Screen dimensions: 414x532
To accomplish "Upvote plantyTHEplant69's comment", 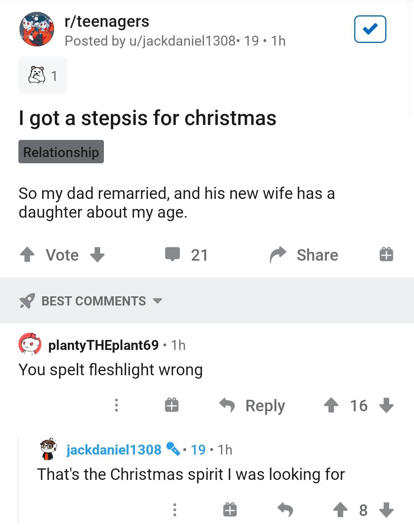I will [x=332, y=405].
